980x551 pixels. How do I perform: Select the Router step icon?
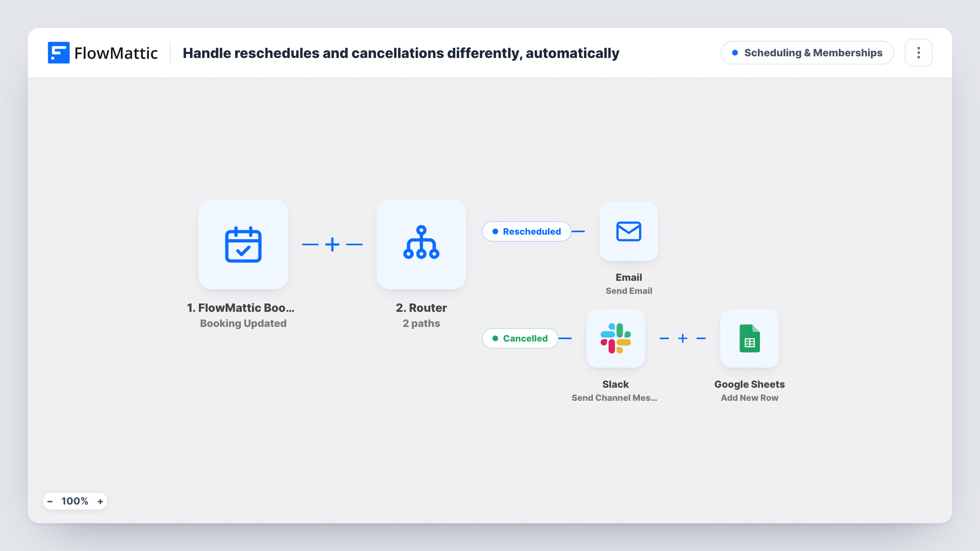[421, 244]
